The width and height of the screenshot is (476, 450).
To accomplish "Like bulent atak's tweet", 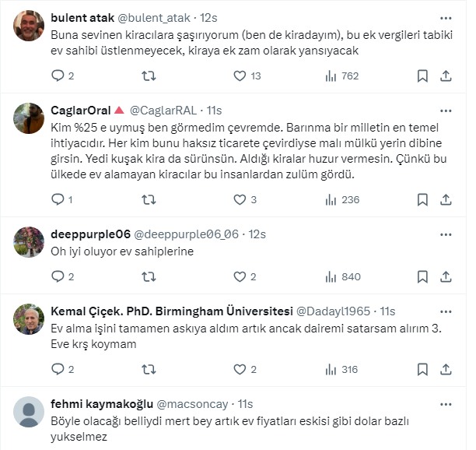I will pos(240,76).
